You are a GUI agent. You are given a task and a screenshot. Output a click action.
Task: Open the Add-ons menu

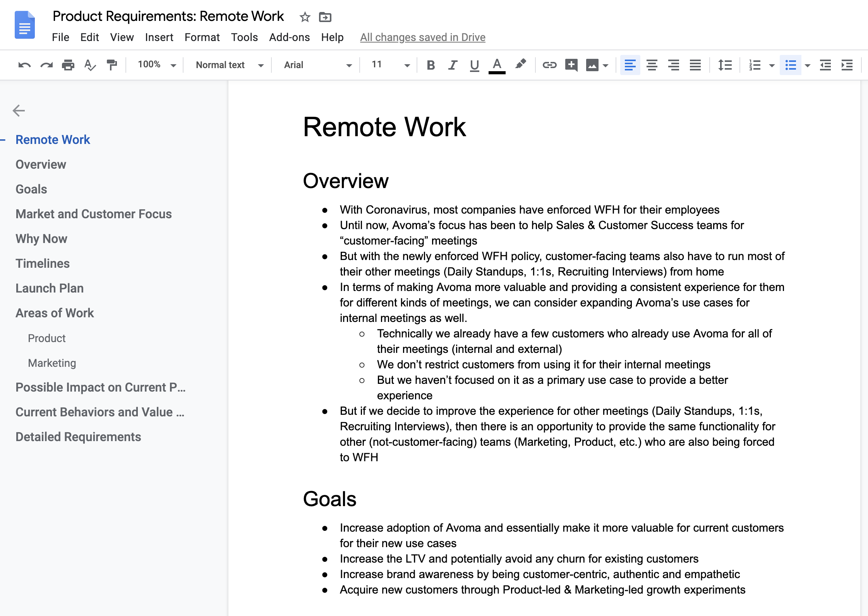click(290, 37)
